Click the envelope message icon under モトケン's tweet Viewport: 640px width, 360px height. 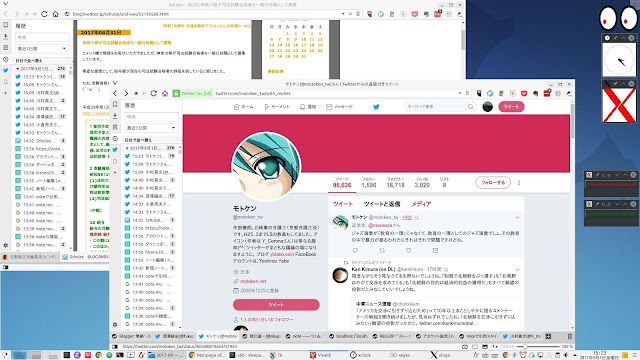(435, 251)
